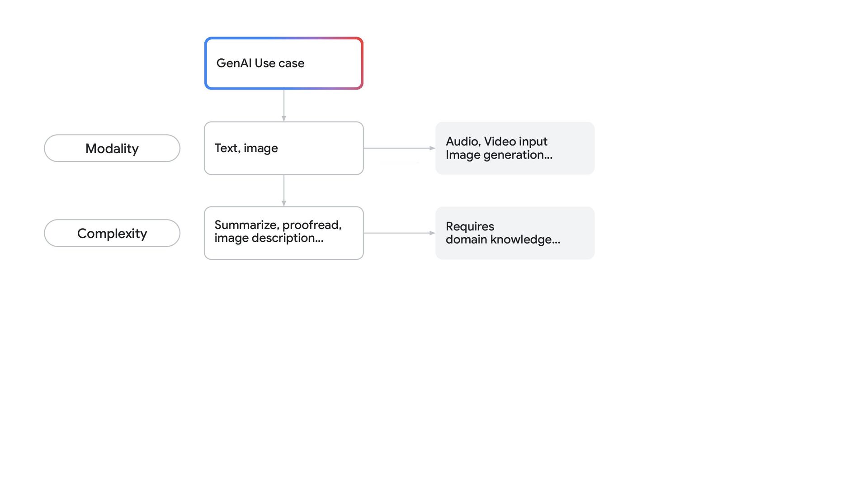Select the Summarize, proofread box
The width and height of the screenshot is (868, 488).
click(283, 233)
